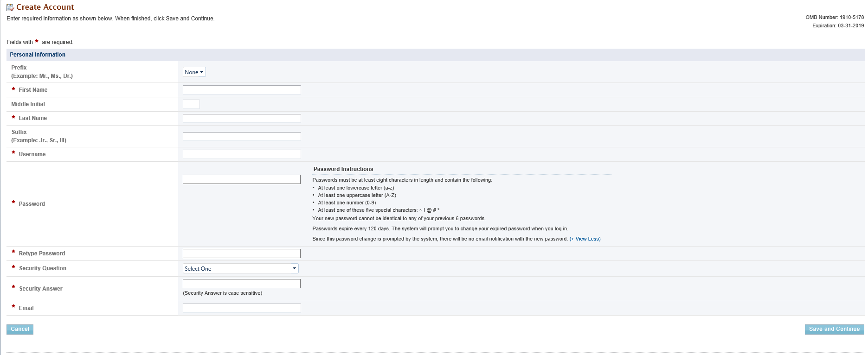Screen dimensions: 868x355
Task: Collapse instructions with View Less link
Action: 585,239
